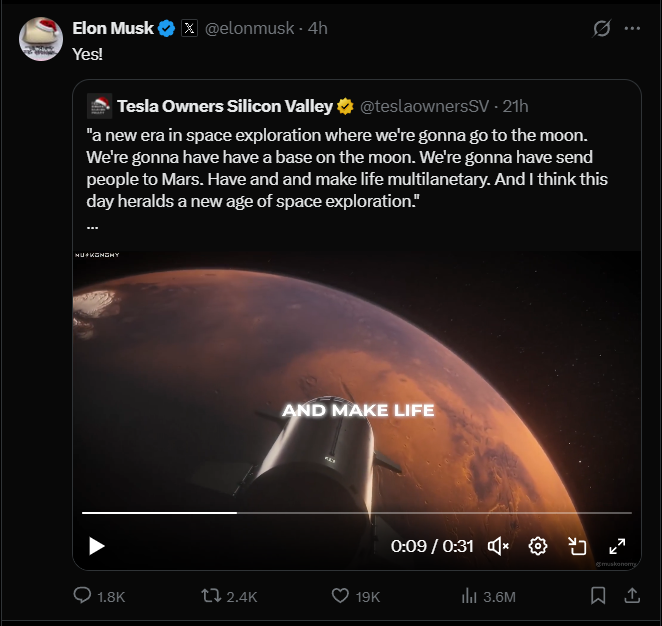662x626 pixels.
Task: Click the X affiliation badge icon
Action: pyautogui.click(x=190, y=28)
